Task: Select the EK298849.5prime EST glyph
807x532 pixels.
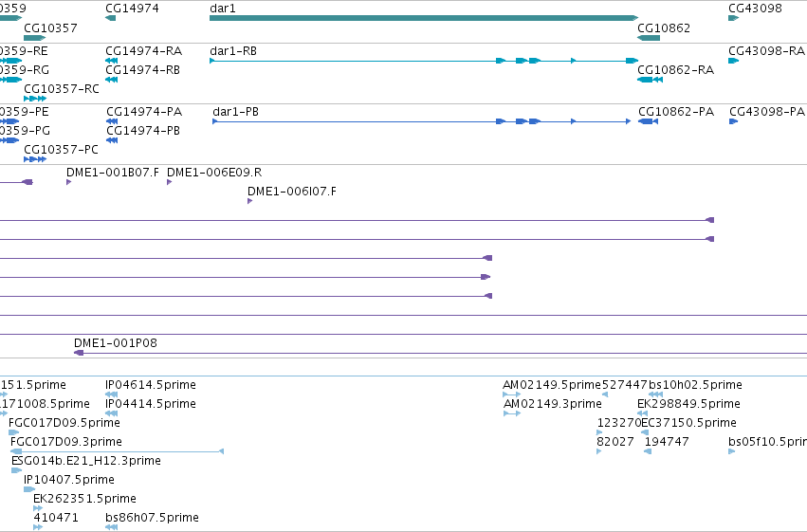Action: click(642, 413)
